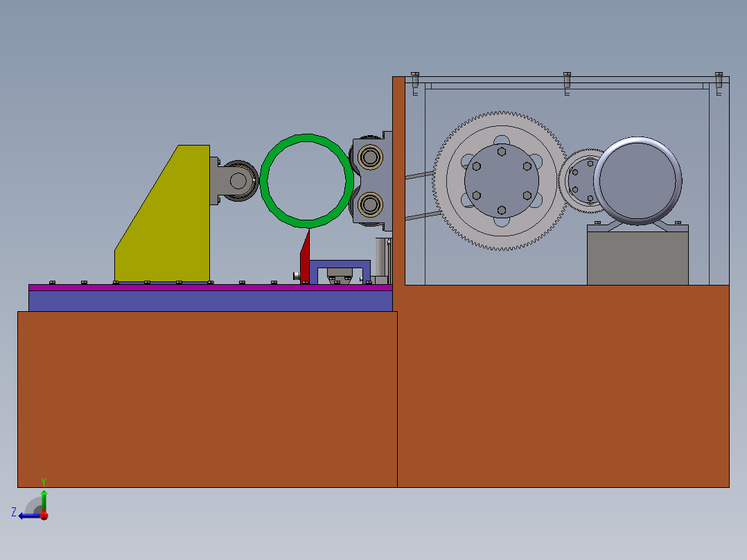747x560 pixels.
Task: Click the top-middle cover bolt
Action: pyautogui.click(x=567, y=80)
